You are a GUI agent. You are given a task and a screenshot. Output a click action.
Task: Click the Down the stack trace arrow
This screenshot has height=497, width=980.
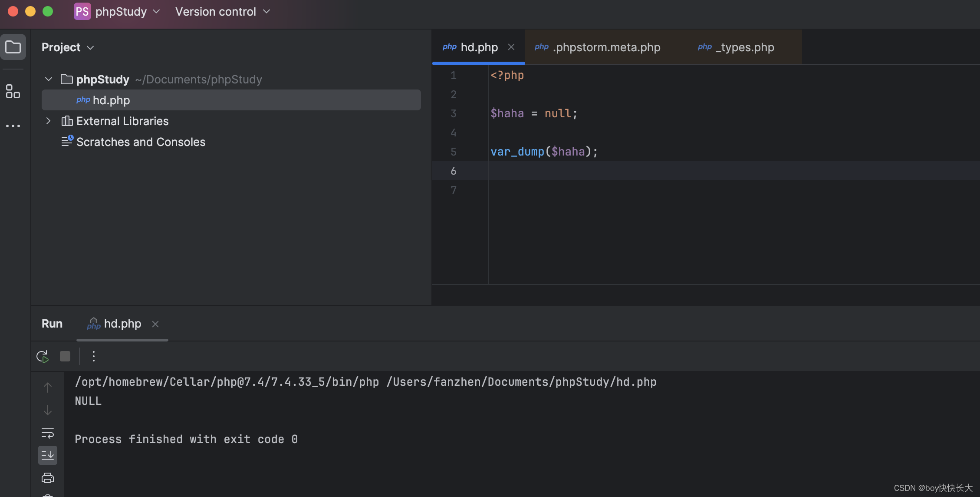[x=48, y=410]
